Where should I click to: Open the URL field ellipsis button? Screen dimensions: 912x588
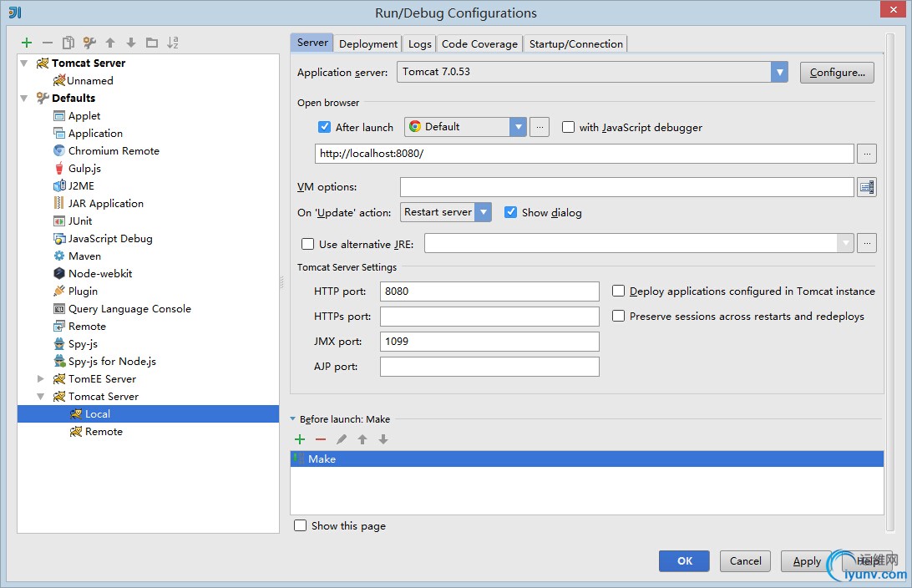point(867,154)
